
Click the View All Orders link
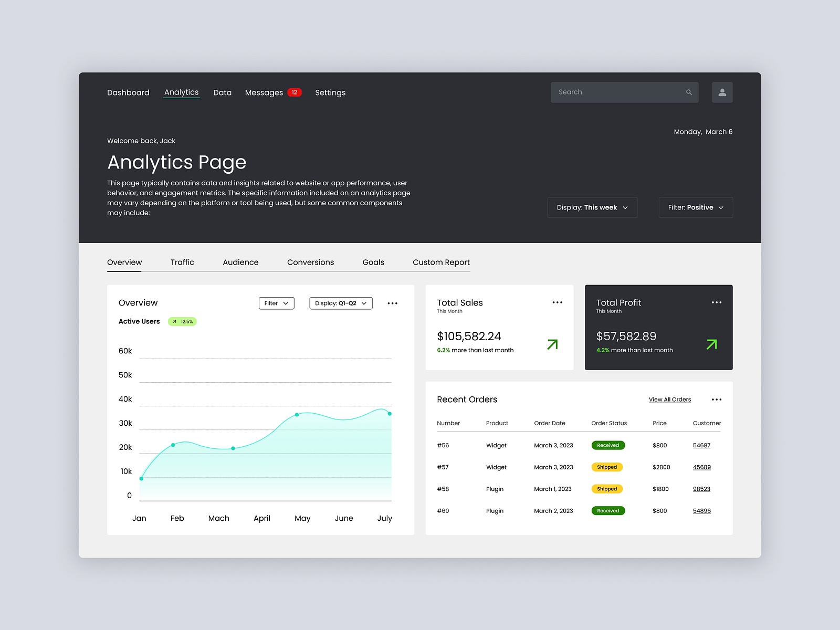pyautogui.click(x=669, y=399)
